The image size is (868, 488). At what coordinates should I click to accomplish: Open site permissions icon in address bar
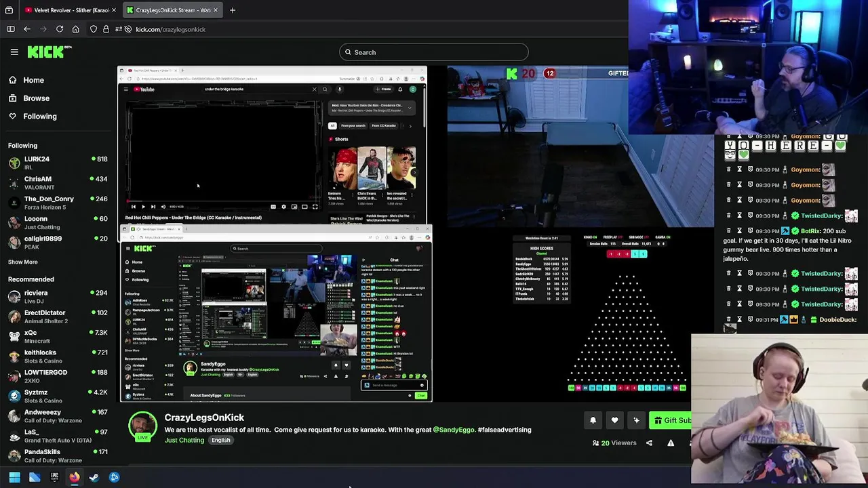pyautogui.click(x=119, y=29)
